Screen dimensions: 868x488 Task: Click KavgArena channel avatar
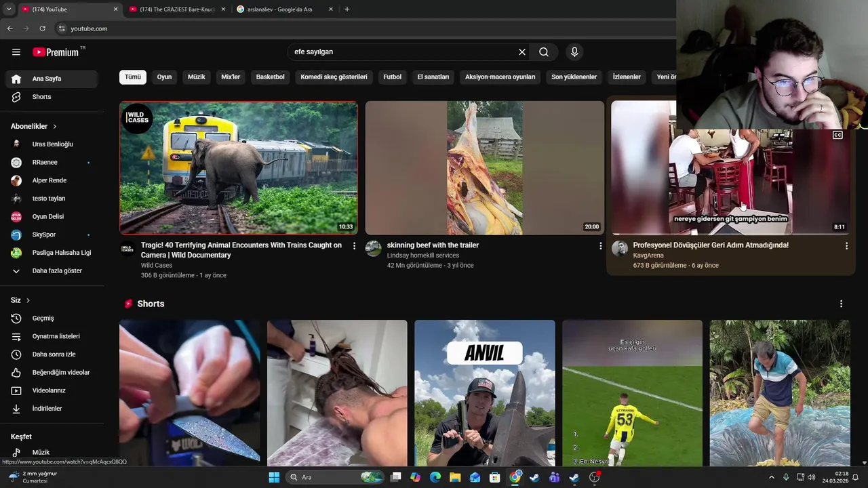pyautogui.click(x=620, y=249)
